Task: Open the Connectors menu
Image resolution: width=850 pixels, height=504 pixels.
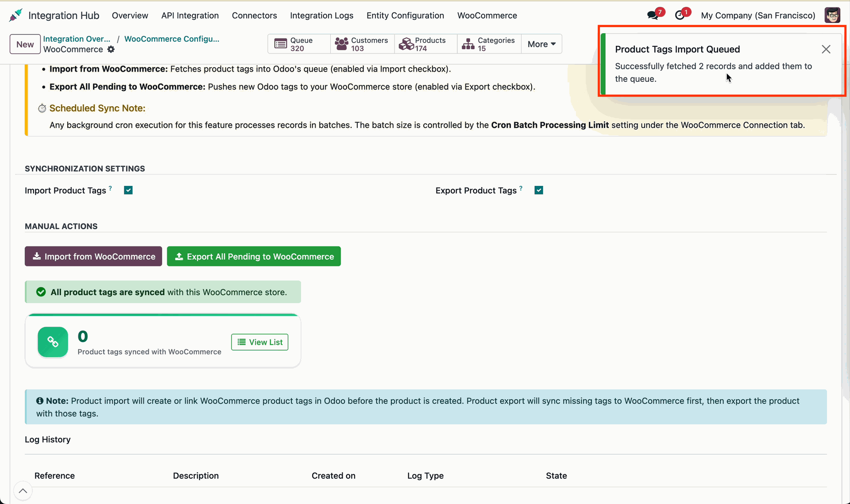Action: coord(254,15)
